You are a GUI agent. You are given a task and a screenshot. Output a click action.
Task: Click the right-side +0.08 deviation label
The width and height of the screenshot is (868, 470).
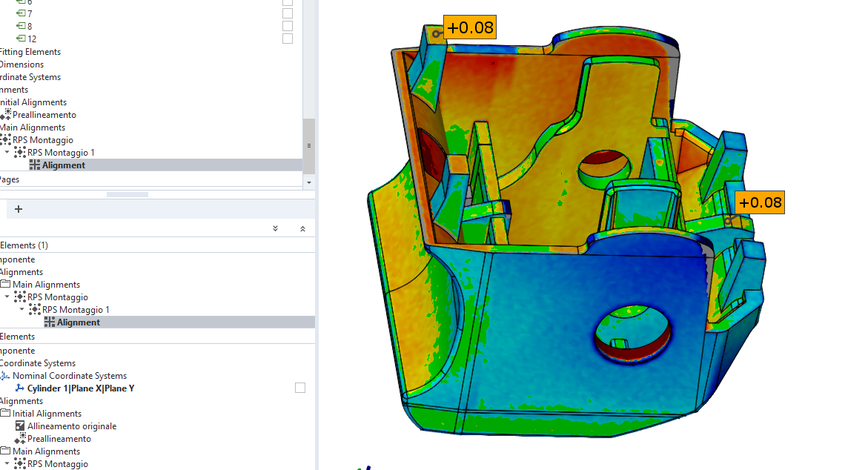(760, 202)
